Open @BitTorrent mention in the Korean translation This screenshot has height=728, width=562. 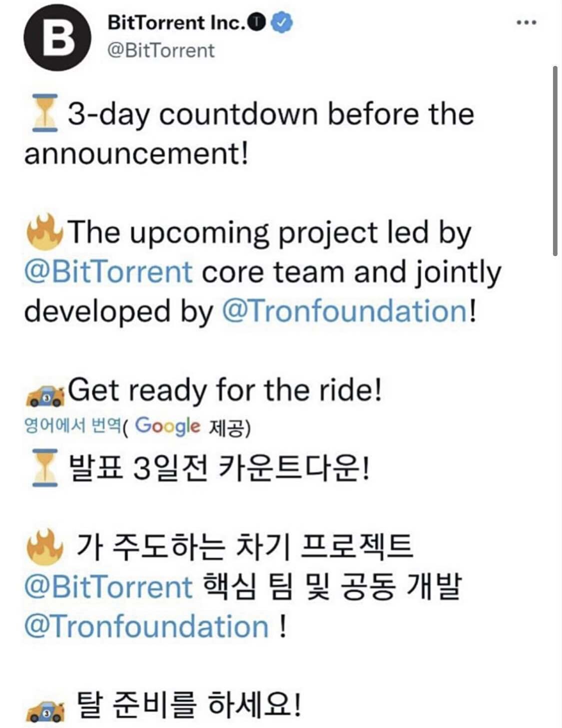tap(108, 587)
